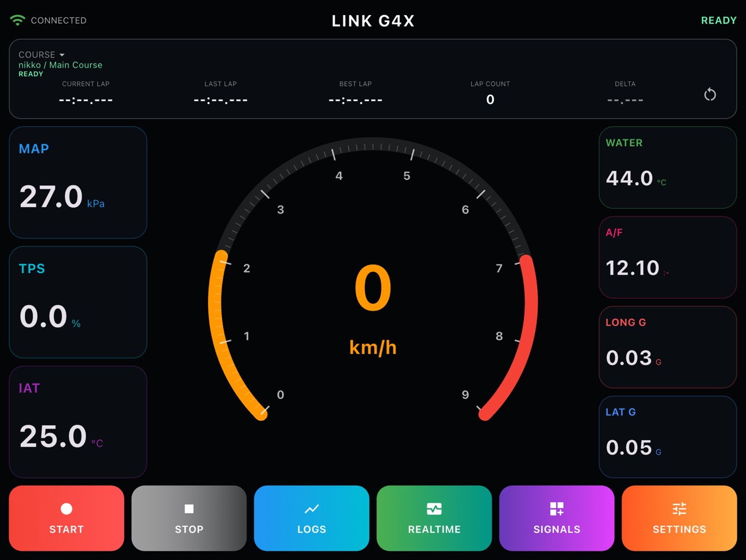Click the LINK G4X title
The image size is (746, 560).
(373, 21)
